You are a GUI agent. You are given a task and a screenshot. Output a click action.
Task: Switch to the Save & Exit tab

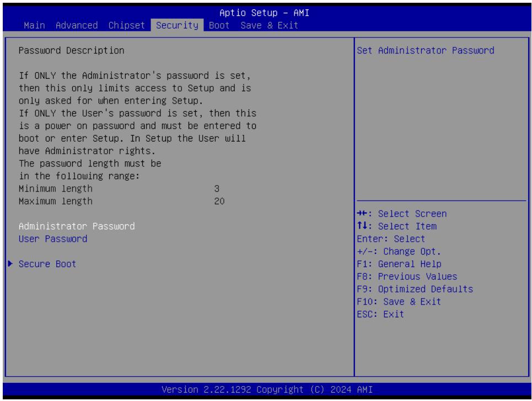coord(270,25)
